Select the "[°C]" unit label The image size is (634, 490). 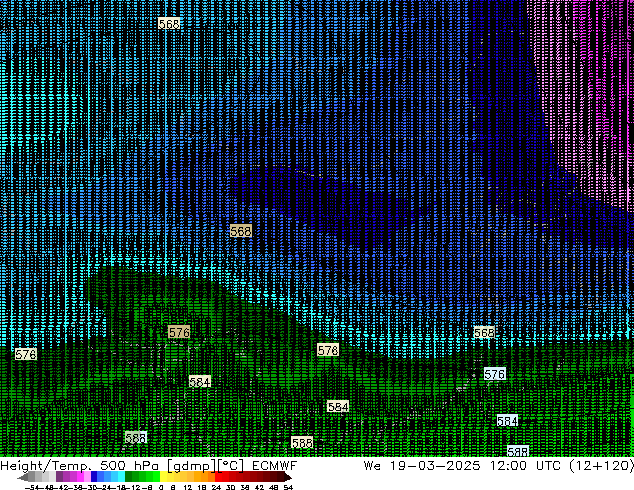click(x=231, y=466)
